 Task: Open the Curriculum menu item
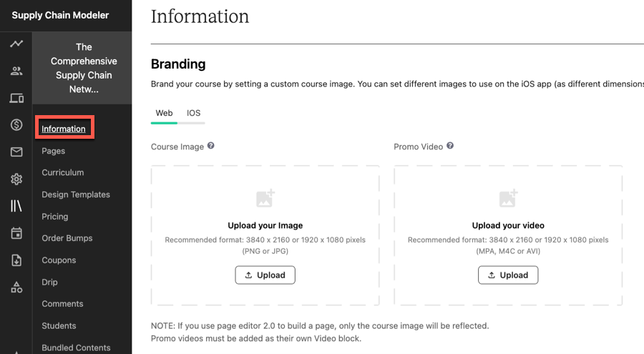62,172
